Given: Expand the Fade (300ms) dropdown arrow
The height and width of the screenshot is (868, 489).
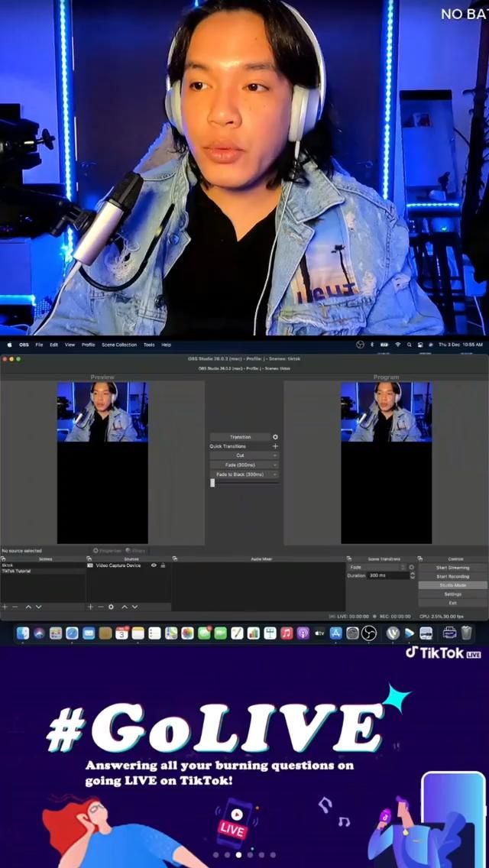Looking at the screenshot, I should click(275, 465).
